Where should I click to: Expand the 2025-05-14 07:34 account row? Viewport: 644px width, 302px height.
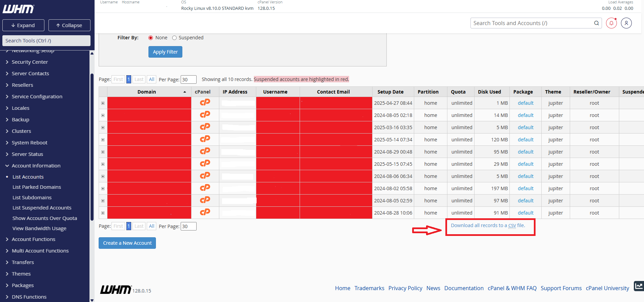(103, 140)
